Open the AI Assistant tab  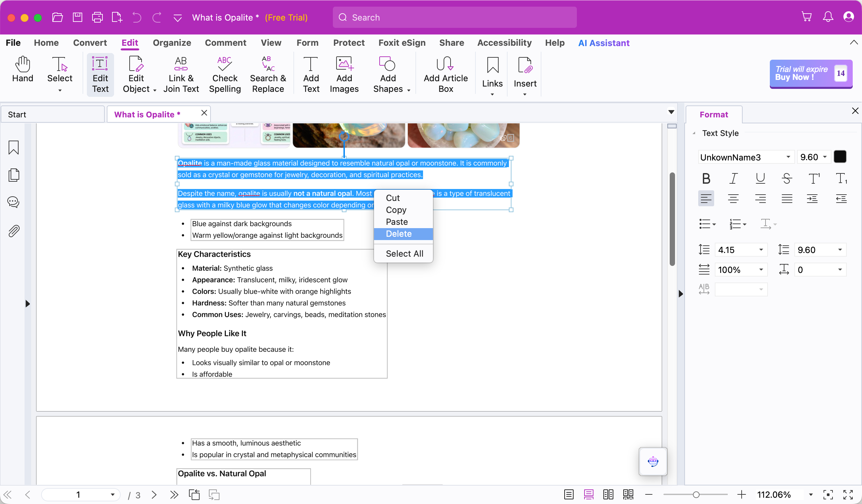[x=603, y=43]
